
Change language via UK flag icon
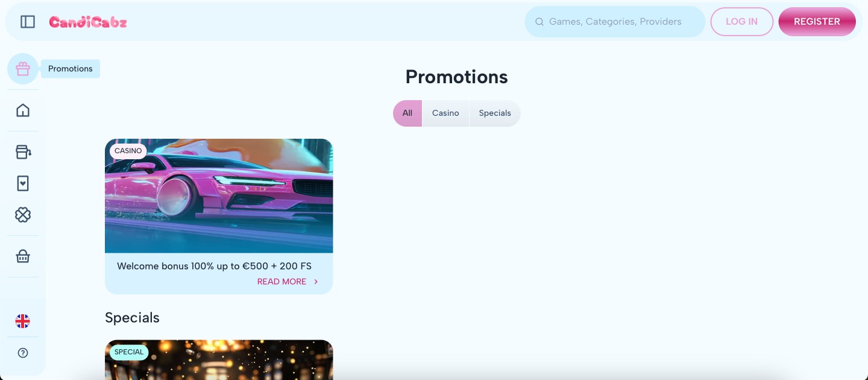click(23, 321)
